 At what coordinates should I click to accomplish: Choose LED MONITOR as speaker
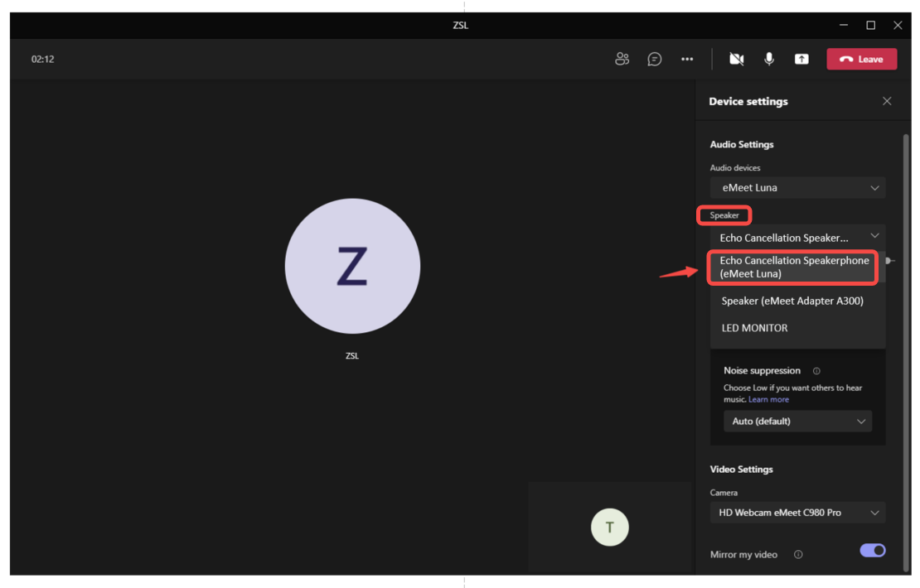[x=754, y=328]
